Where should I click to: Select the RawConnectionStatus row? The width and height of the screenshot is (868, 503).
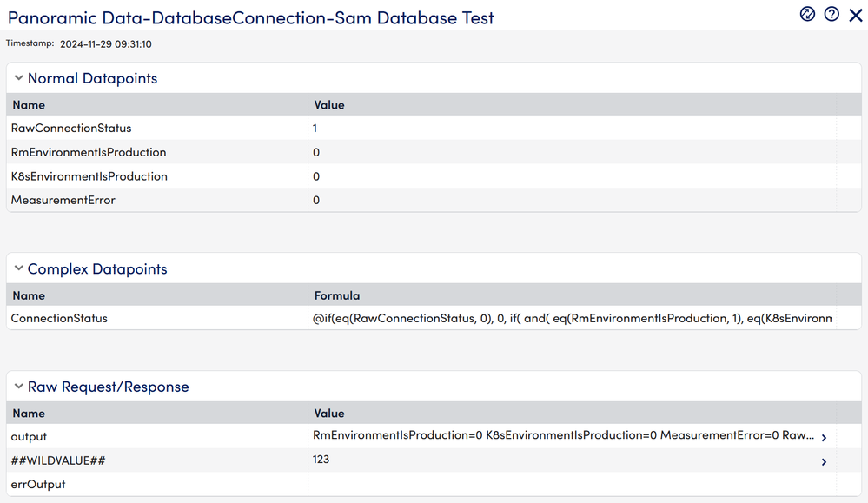click(71, 129)
